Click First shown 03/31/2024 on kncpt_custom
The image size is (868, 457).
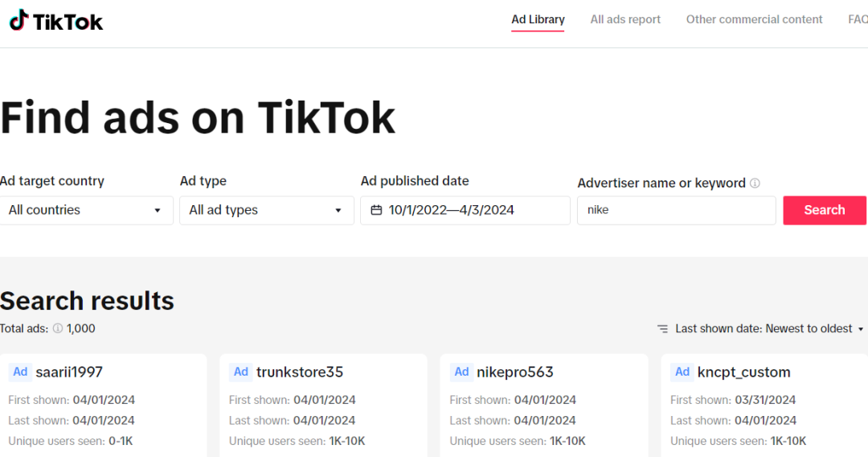(x=733, y=400)
